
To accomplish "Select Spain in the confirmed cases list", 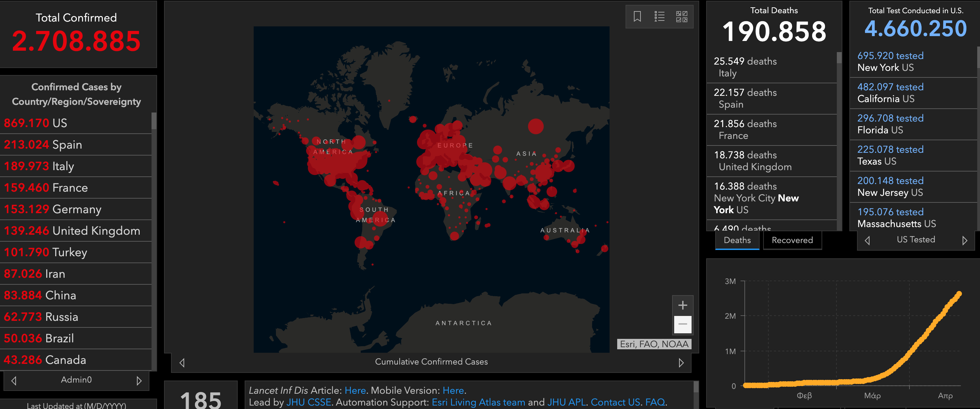I will coord(67,145).
